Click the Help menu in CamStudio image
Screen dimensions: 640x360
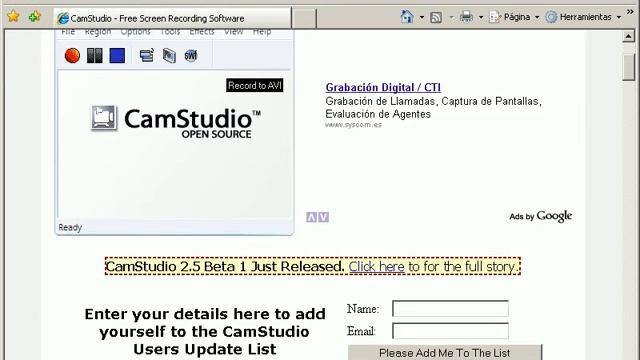(x=262, y=31)
